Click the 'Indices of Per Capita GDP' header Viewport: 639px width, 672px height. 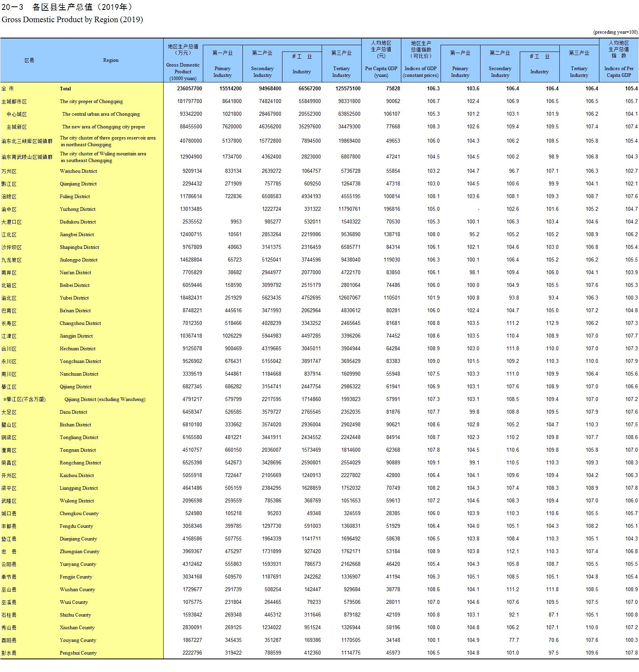coord(619,72)
